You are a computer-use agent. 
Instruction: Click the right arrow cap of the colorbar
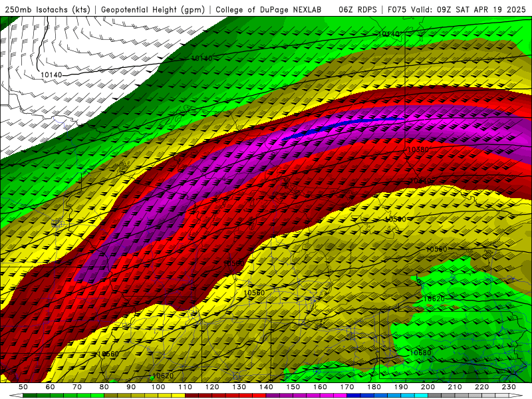pos(516,396)
